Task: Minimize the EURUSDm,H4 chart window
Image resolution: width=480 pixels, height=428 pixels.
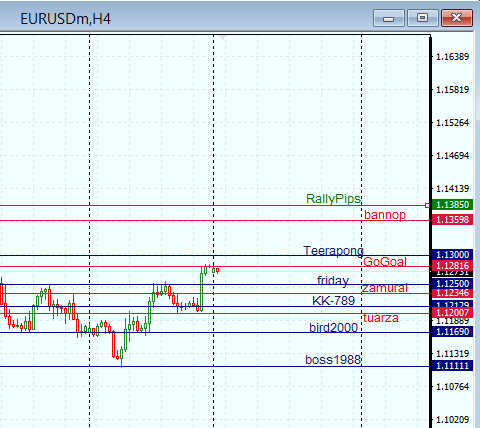Action: 389,18
